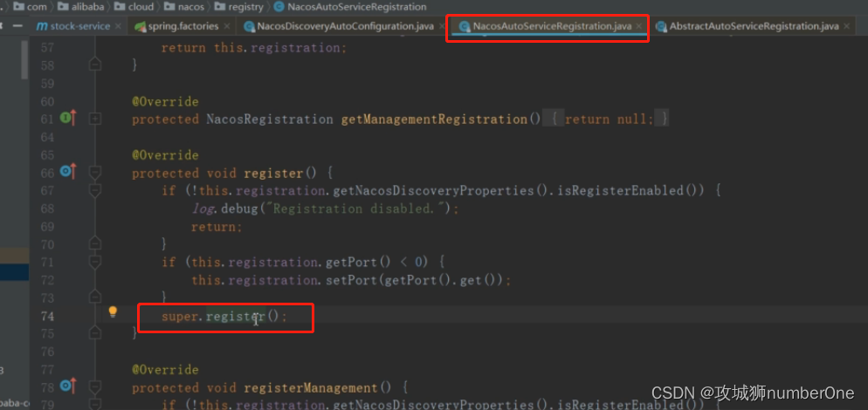The image size is (868, 410).
Task: Click 'isRegisterEnabled' on line 67
Action: pyautogui.click(x=621, y=191)
